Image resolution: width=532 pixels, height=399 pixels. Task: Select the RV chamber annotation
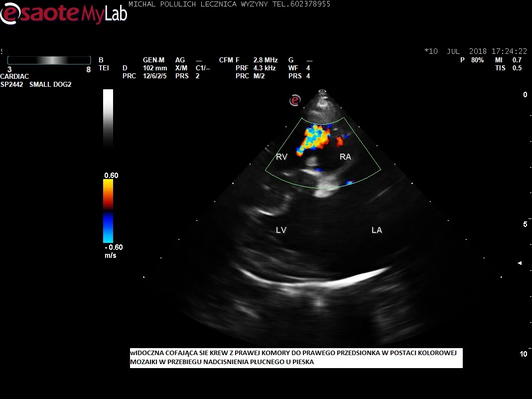(281, 157)
